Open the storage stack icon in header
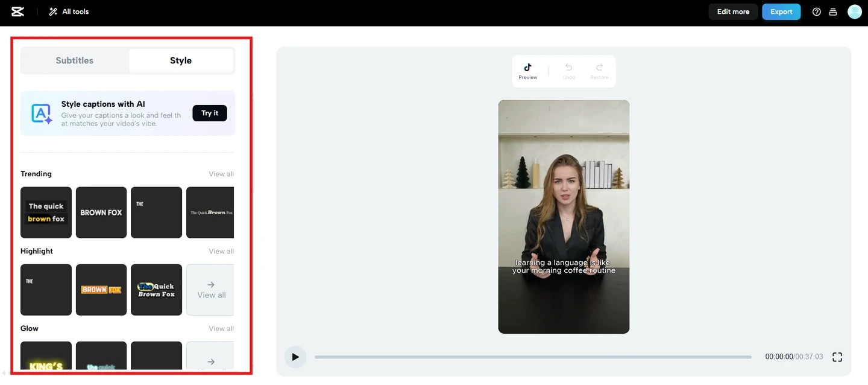868x385 pixels. point(833,11)
